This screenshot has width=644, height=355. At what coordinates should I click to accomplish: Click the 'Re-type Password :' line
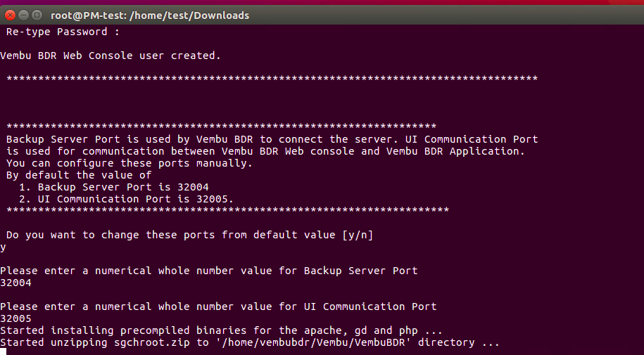(x=63, y=32)
